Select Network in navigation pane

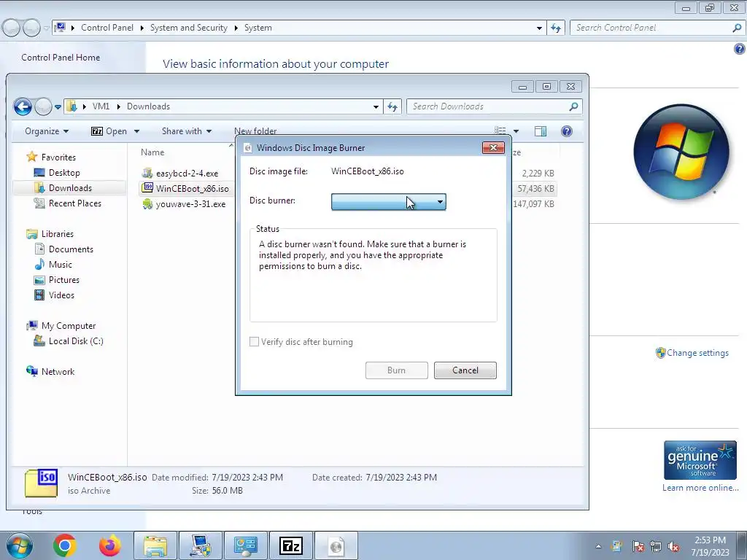click(58, 371)
